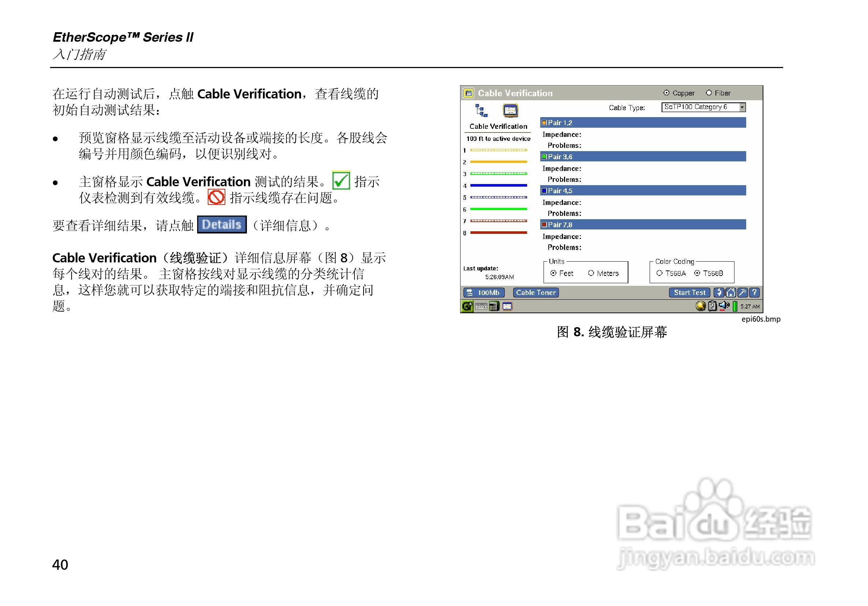868x606 pixels.
Task: Click the network discovery tree icon
Action: [x=481, y=111]
